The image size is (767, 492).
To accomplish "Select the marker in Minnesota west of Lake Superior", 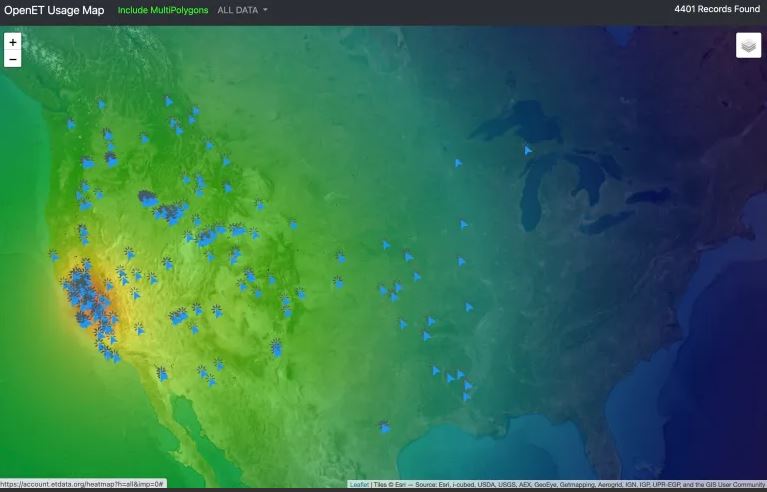I will coord(458,163).
